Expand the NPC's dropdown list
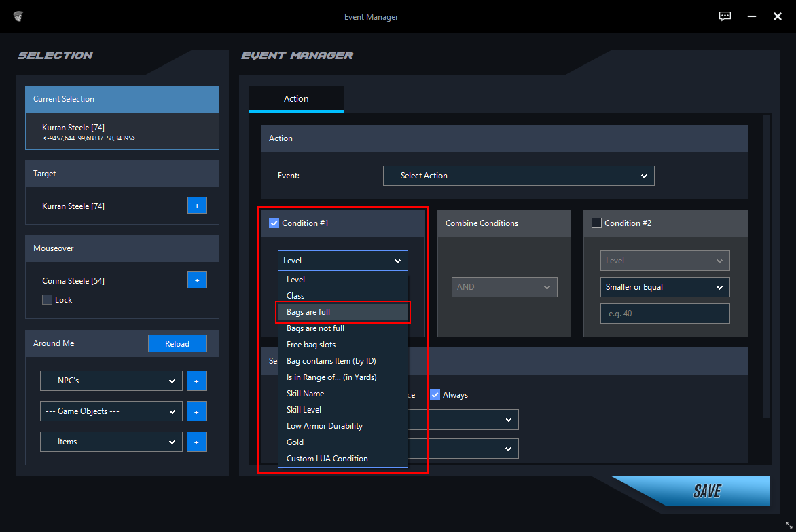 (111, 381)
